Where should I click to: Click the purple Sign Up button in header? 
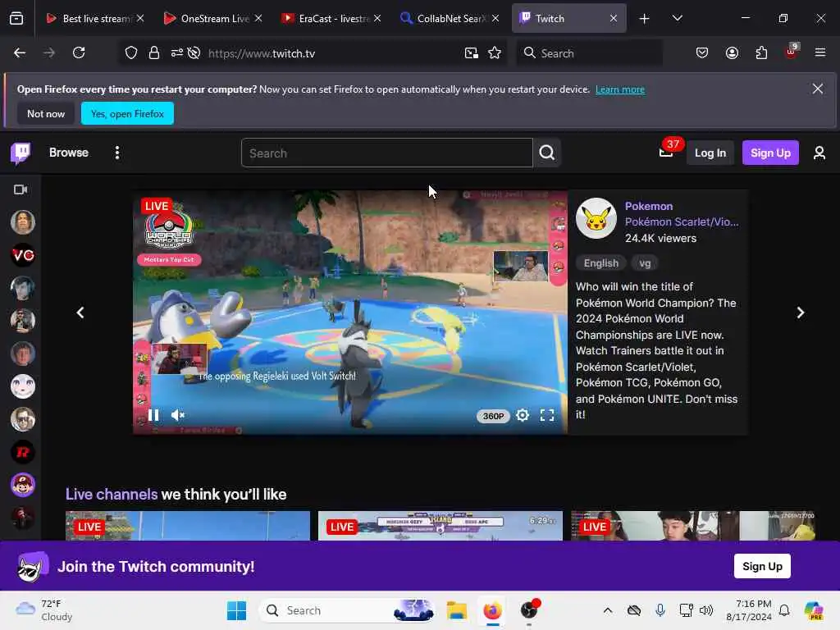pyautogui.click(x=770, y=153)
